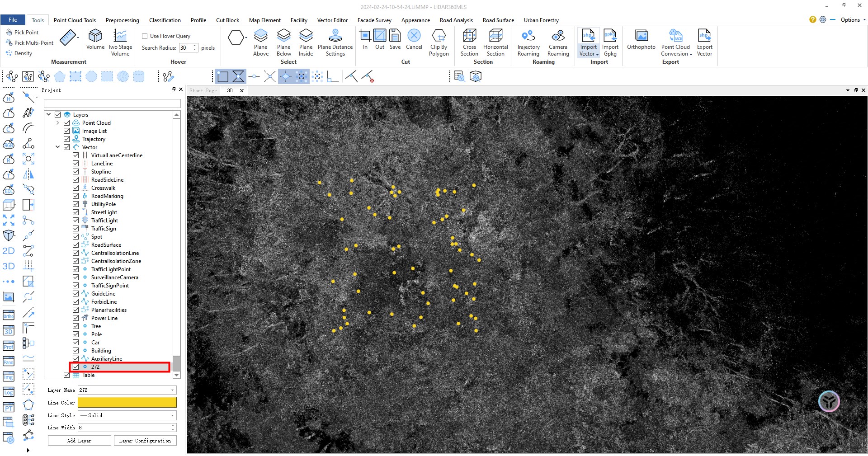Viewport: 868px width, 456px height.
Task: Click the yellow Line Color swatch
Action: pyautogui.click(x=127, y=403)
